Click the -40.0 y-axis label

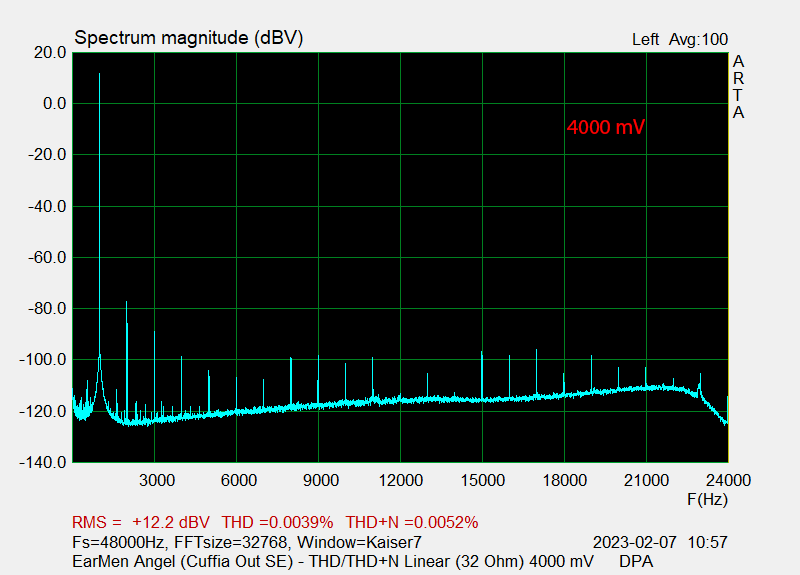point(47,207)
